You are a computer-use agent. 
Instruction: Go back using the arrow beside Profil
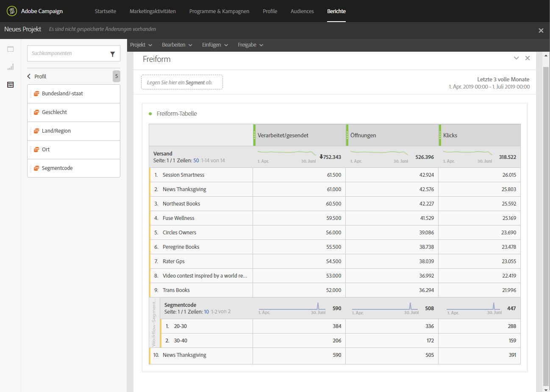pyautogui.click(x=29, y=76)
